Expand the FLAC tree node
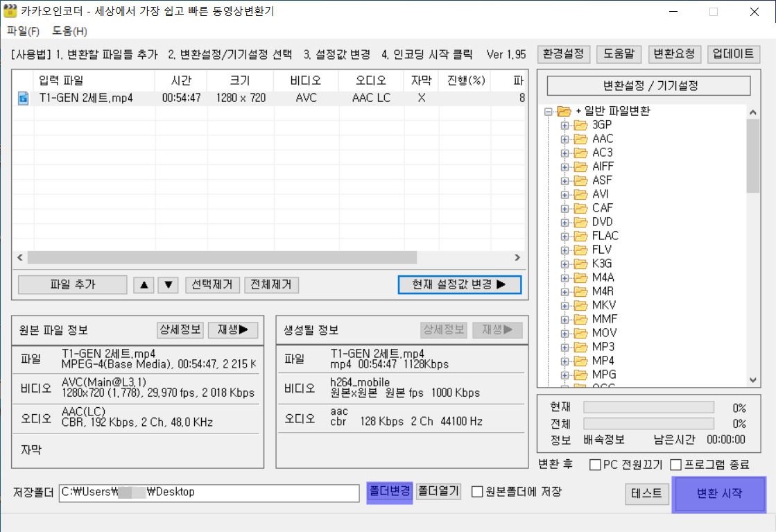Image resolution: width=776 pixels, height=532 pixels. 564,236
